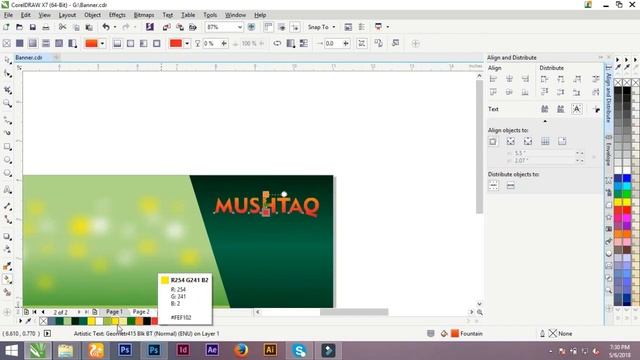
Task: Select the Rectangle tool in toolbox
Action: (7, 147)
